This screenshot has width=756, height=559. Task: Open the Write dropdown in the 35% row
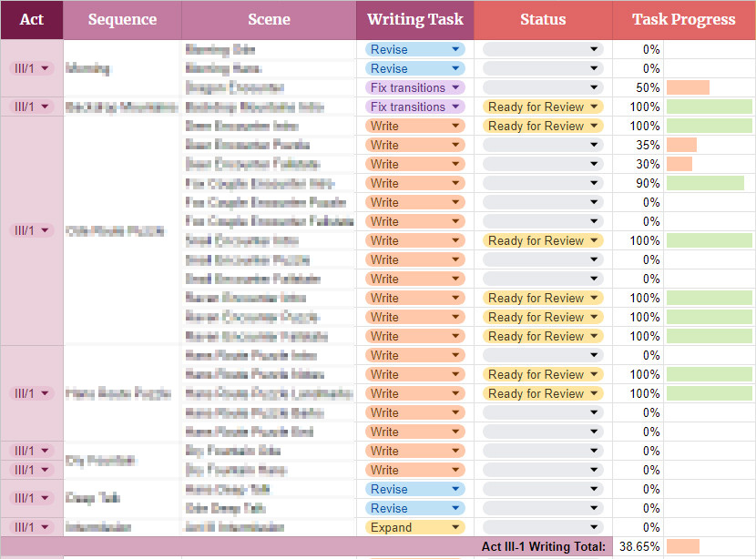(x=415, y=145)
